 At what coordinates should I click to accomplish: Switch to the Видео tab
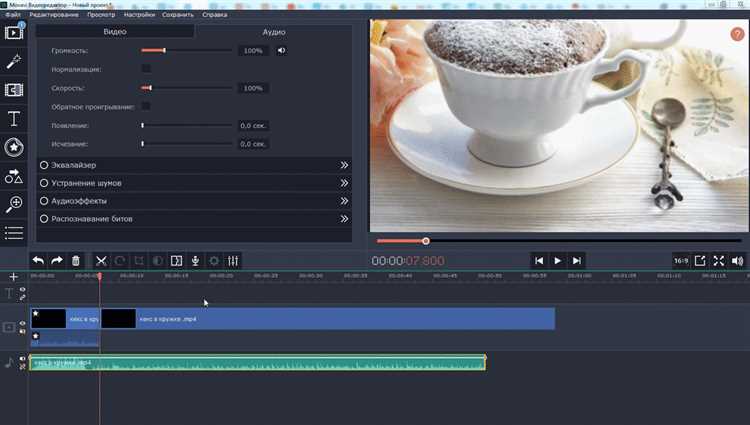pos(115,32)
